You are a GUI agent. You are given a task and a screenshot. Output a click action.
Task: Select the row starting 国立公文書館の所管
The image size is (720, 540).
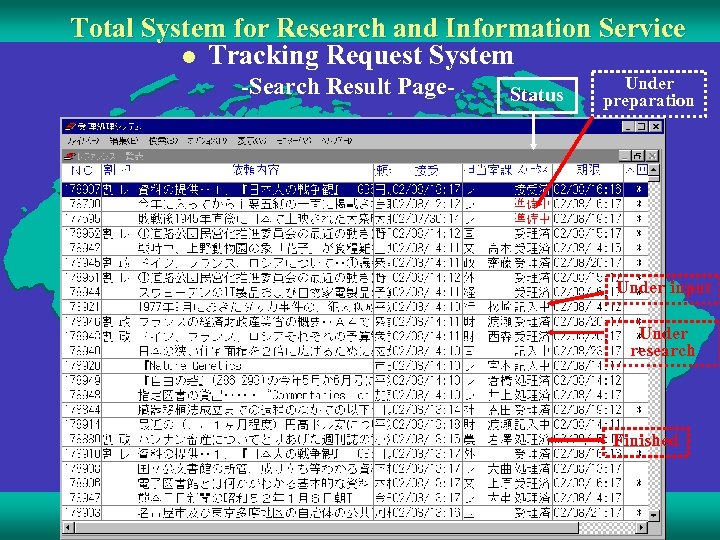[x=355, y=468]
